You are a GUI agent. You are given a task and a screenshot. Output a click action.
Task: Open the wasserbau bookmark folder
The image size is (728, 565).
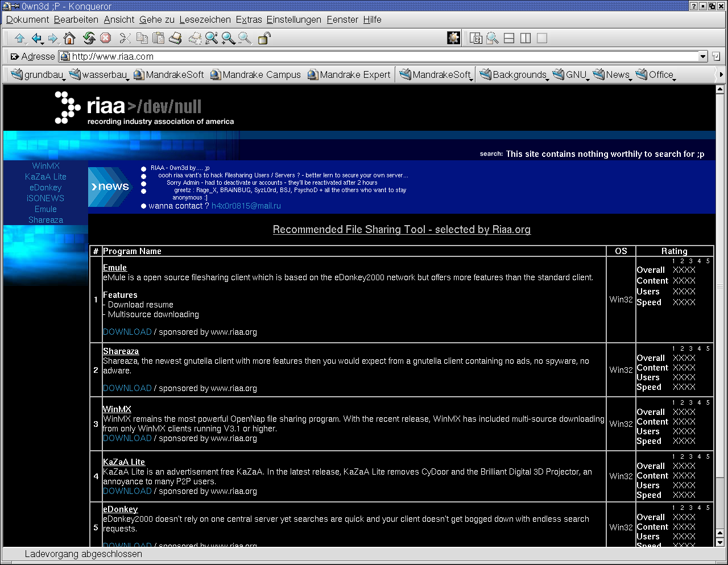pos(98,74)
